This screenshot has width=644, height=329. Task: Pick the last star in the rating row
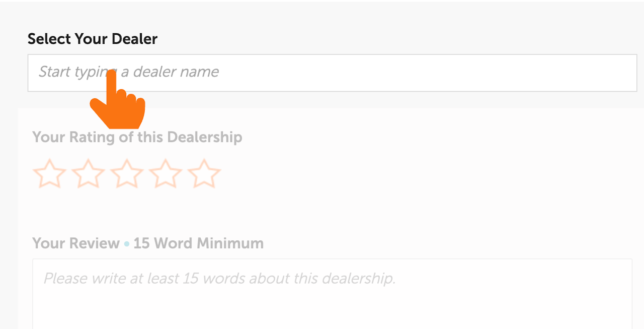(204, 174)
